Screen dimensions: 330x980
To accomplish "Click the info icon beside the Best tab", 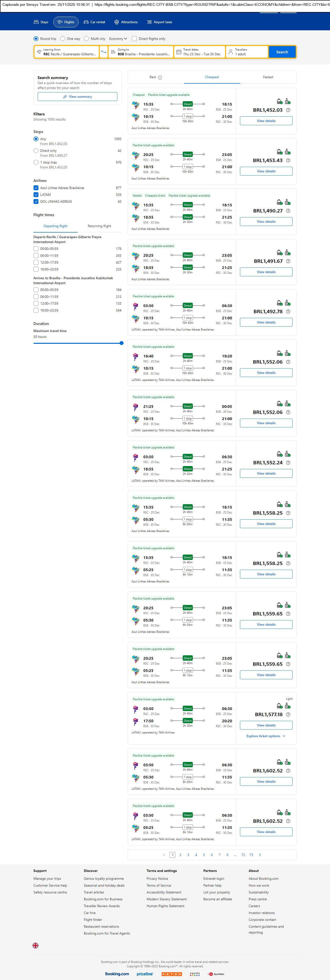I will [x=160, y=77].
